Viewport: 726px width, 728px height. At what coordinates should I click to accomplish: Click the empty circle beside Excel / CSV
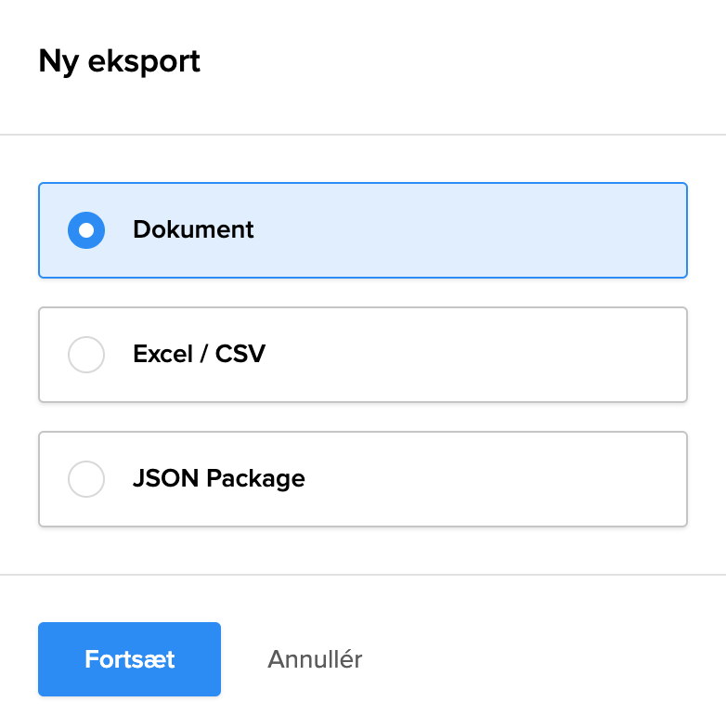point(86,355)
